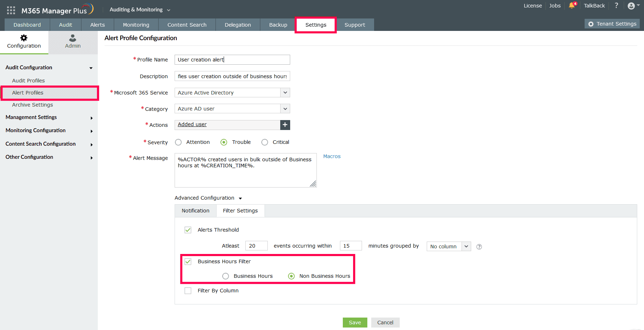Expand the Other Configuration section

49,157
